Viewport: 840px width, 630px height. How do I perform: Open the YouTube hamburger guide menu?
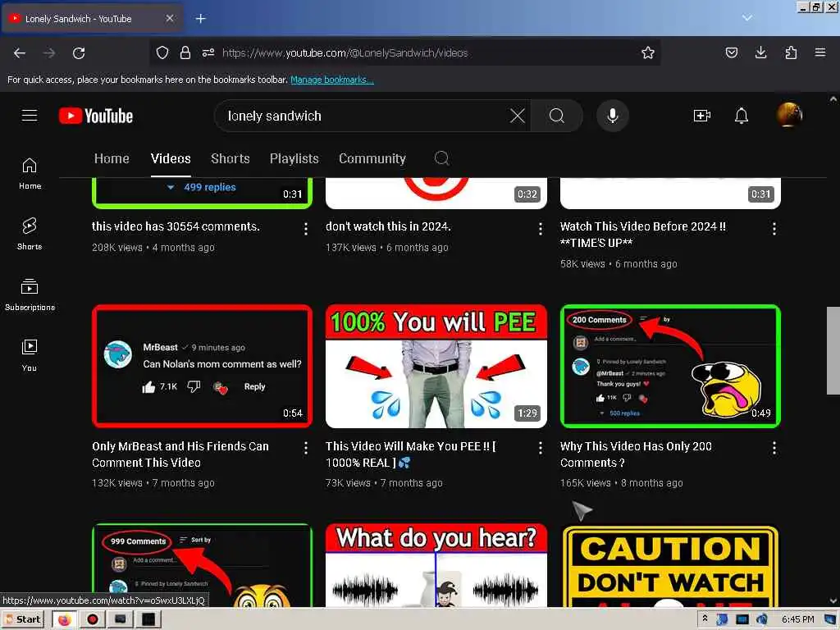click(30, 116)
